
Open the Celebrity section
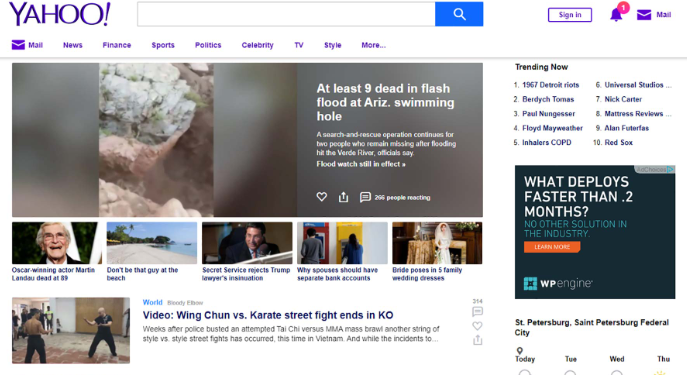(258, 45)
